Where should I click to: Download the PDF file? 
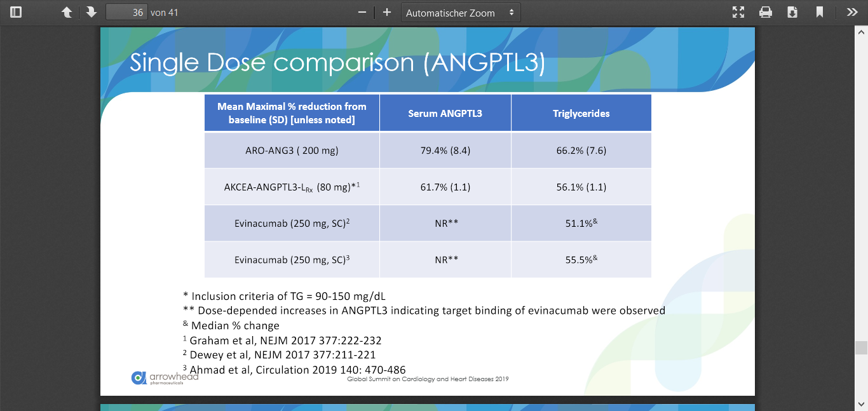tap(792, 12)
